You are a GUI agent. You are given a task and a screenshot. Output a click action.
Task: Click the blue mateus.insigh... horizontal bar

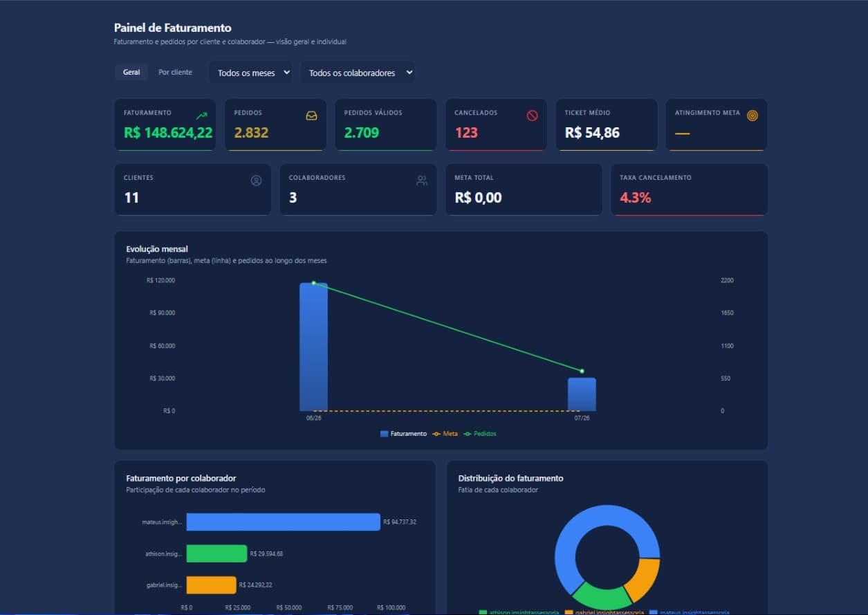[x=284, y=522]
